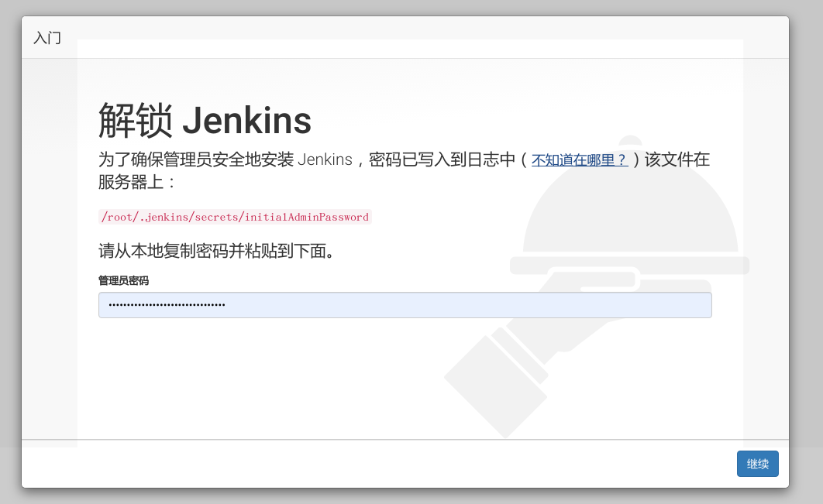This screenshot has height=504, width=823.
Task: Select the 入门 header tab
Action: point(47,38)
